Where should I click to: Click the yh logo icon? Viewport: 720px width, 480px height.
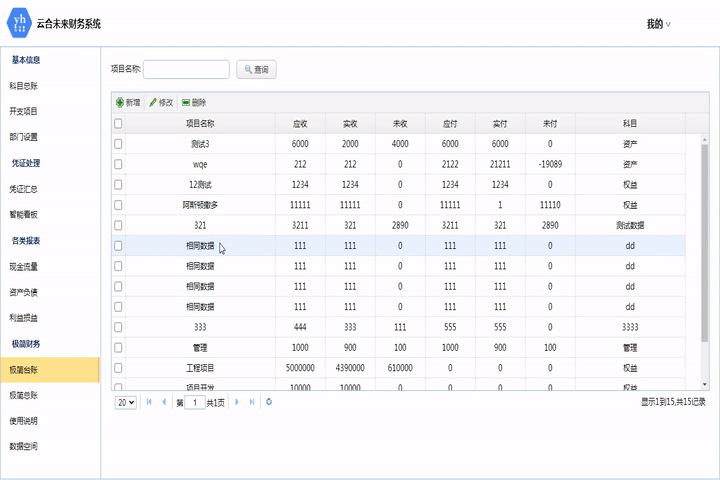tap(19, 23)
